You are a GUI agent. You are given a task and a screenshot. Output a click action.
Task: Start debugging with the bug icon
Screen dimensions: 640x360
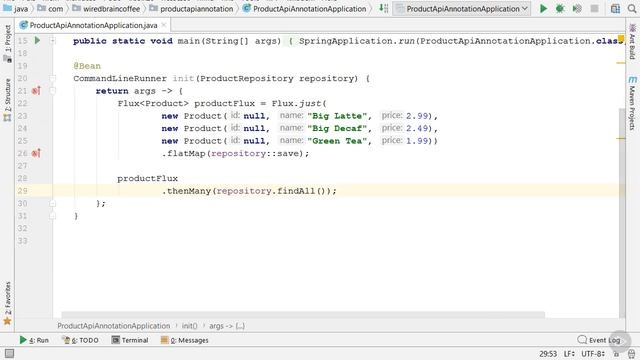click(x=560, y=9)
